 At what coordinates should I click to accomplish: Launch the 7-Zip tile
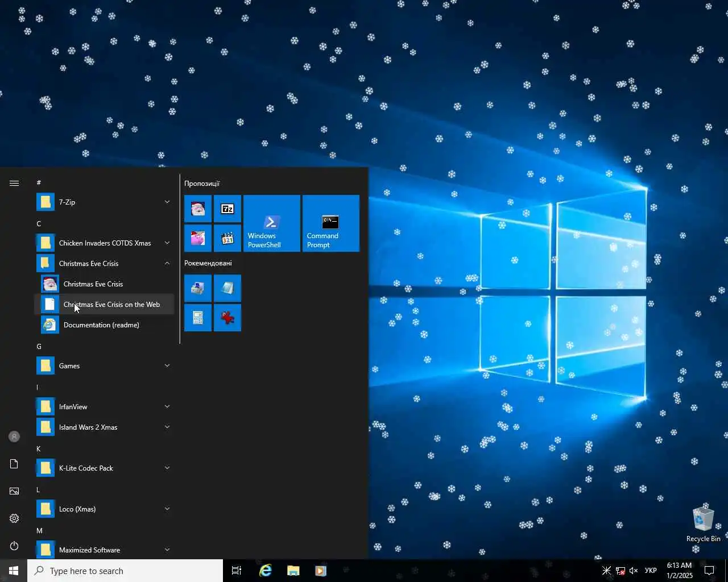tap(227, 209)
